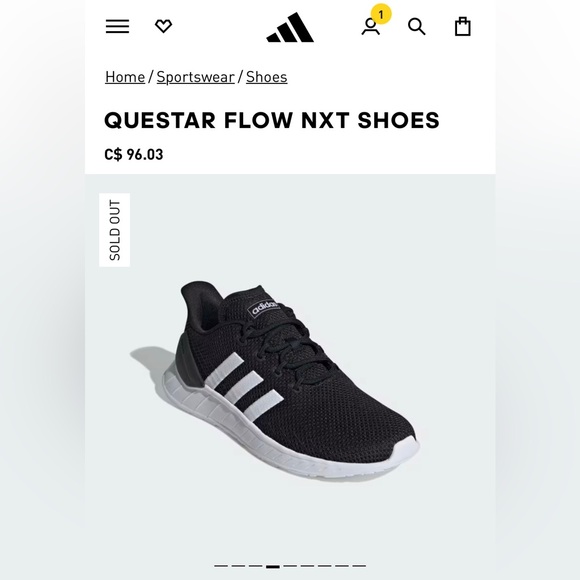
Task: Click the Sold Out label
Action: (x=115, y=230)
